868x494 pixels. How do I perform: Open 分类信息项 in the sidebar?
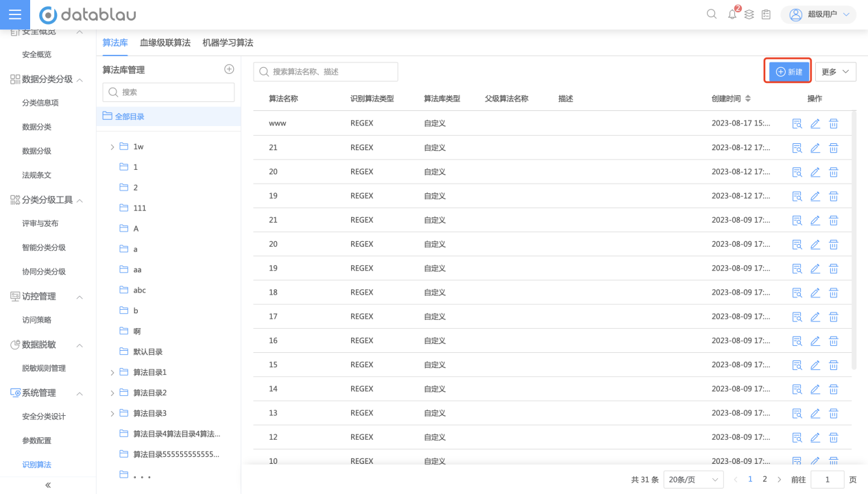coord(40,103)
